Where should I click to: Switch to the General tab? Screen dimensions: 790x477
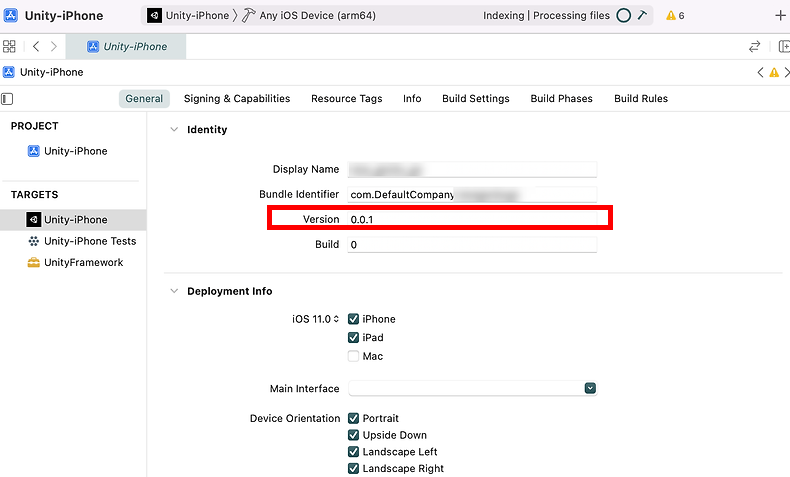[144, 99]
